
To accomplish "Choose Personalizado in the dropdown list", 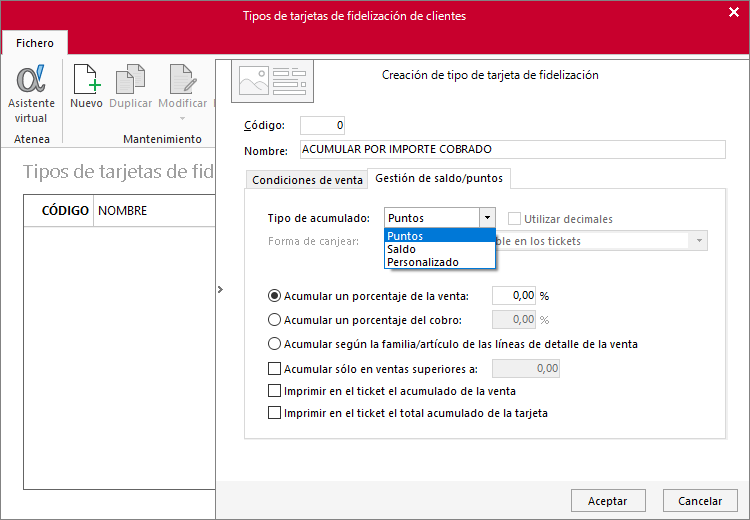I will (x=440, y=262).
